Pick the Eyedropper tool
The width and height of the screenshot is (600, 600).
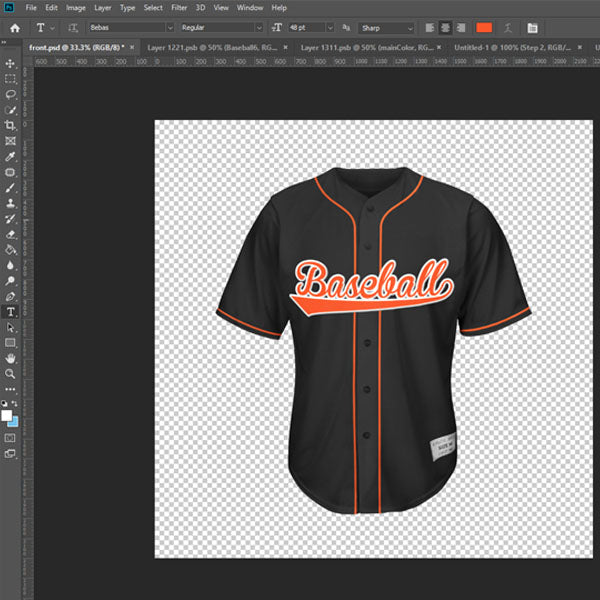coord(11,157)
